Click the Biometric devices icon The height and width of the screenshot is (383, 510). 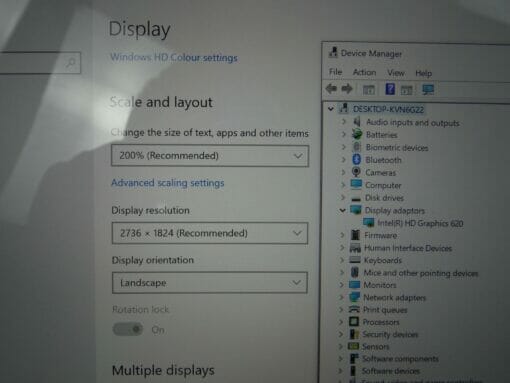[357, 147]
